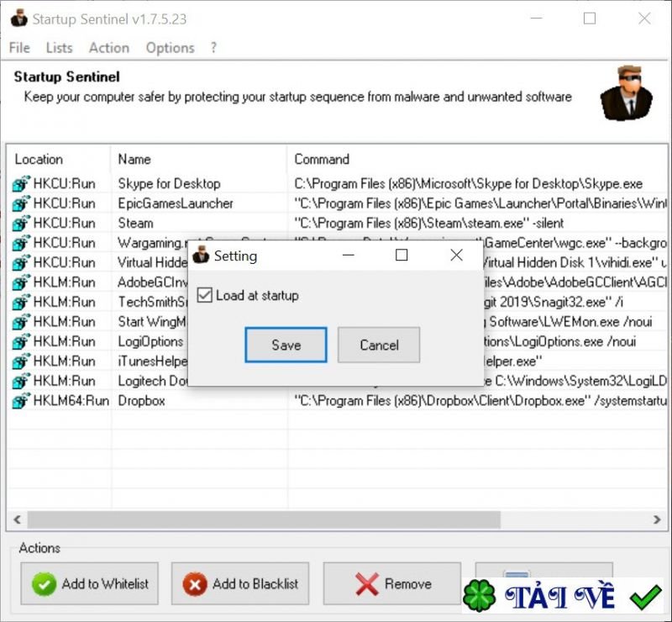
Task: Click the registry icon beside Skype for Desktop
Action: pyautogui.click(x=21, y=183)
